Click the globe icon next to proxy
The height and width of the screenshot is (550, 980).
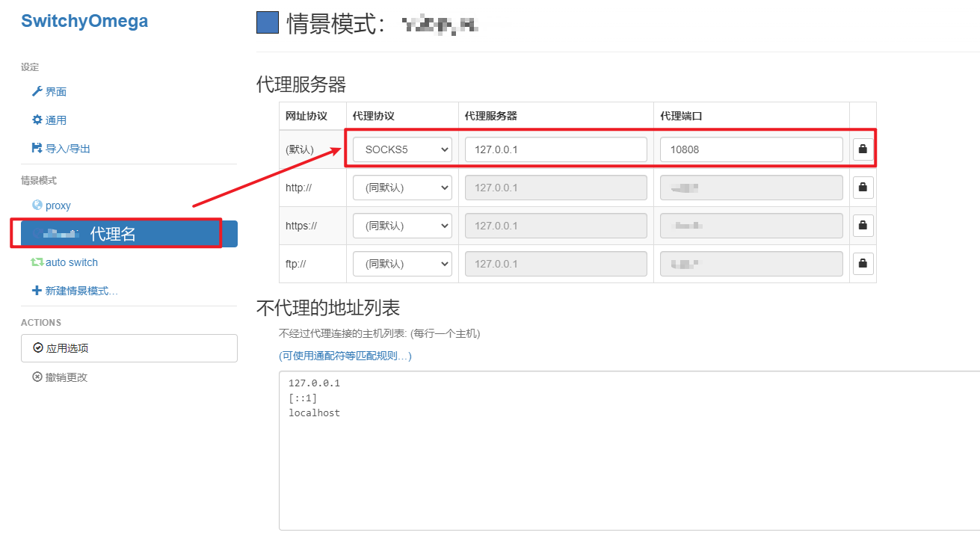[37, 205]
